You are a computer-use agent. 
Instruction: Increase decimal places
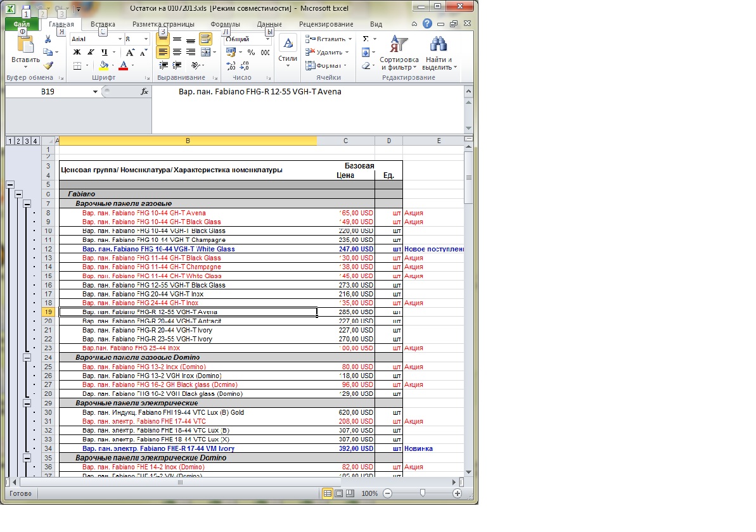coord(231,65)
